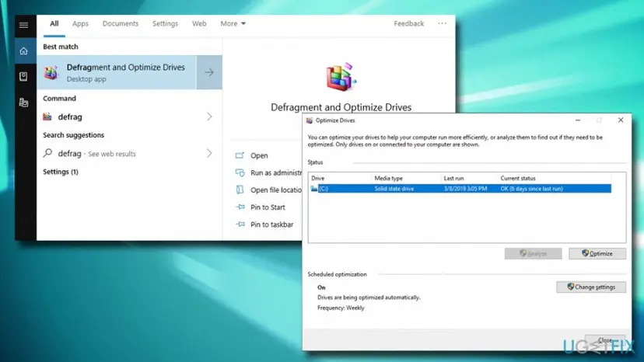The height and width of the screenshot is (362, 644).
Task: Click the large Defragment app icon in preview
Action: tap(341, 77)
